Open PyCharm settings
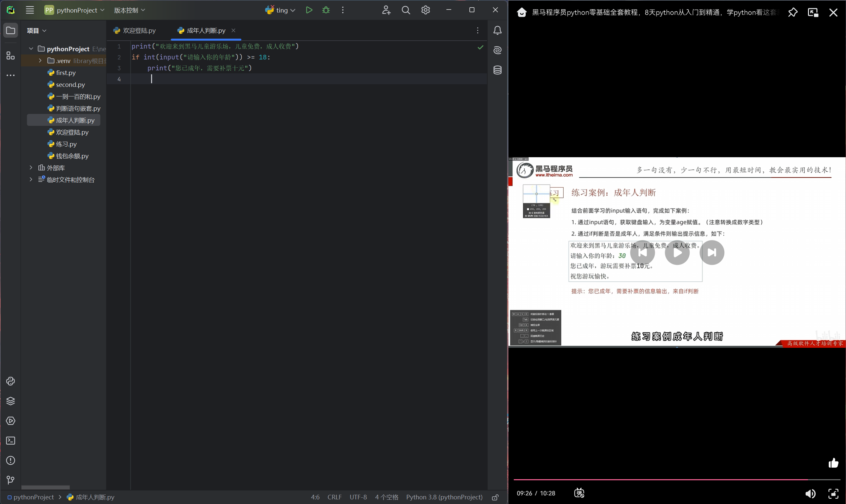 tap(425, 10)
